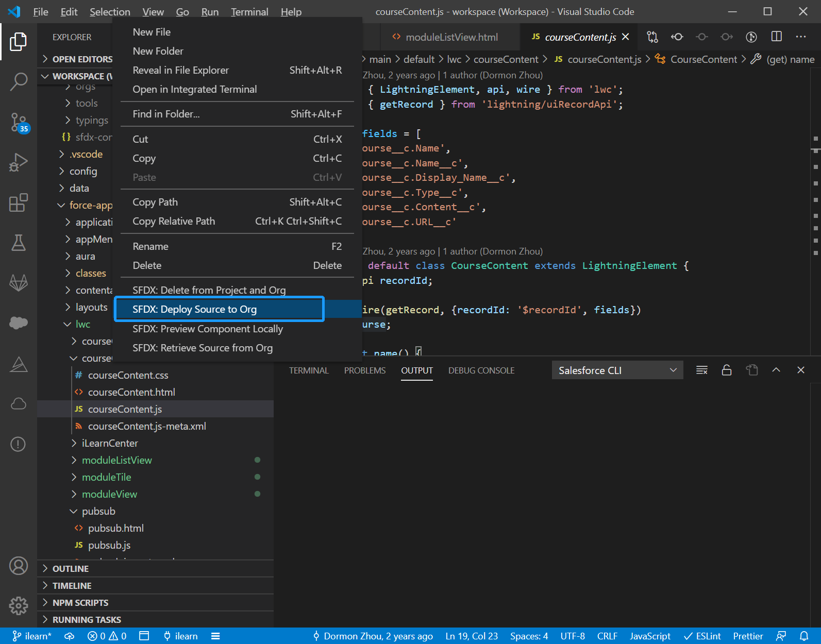The image size is (821, 644).
Task: Open the Explorer view in activity bar
Action: 19,42
